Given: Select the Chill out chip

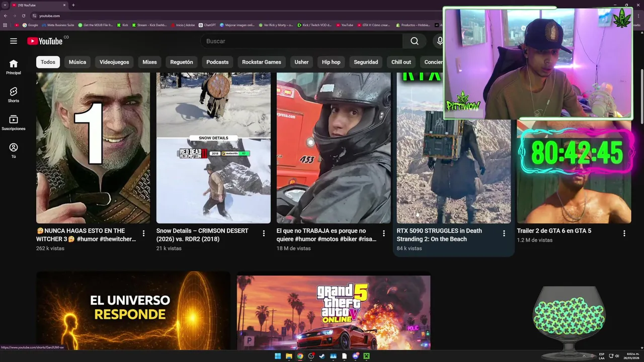Looking at the screenshot, I should point(401,62).
